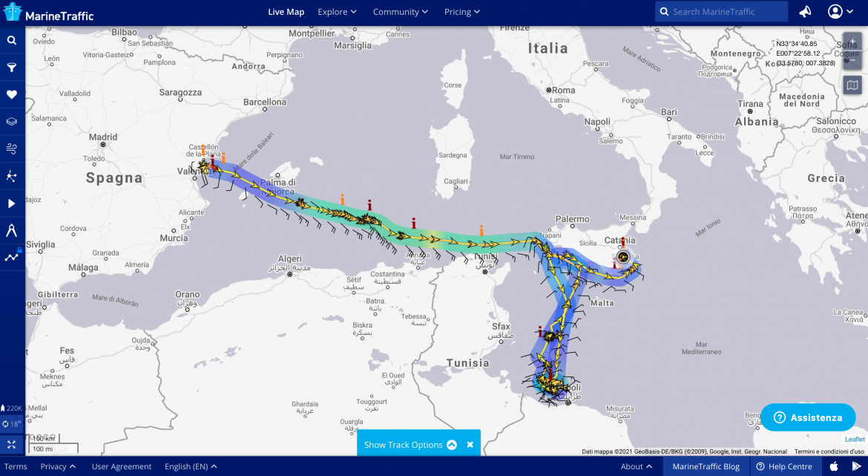Screen dimensions: 868x476
Task: Open the Terms link
Action: (16, 466)
